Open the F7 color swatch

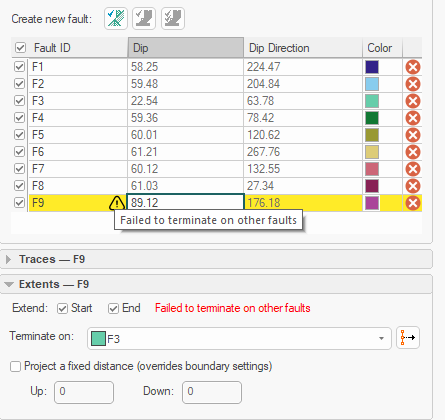(372, 169)
